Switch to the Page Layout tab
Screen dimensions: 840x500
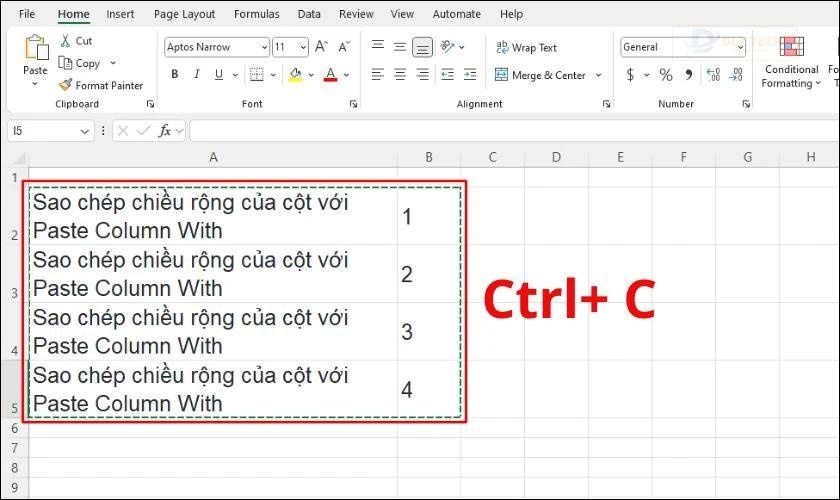click(x=184, y=14)
